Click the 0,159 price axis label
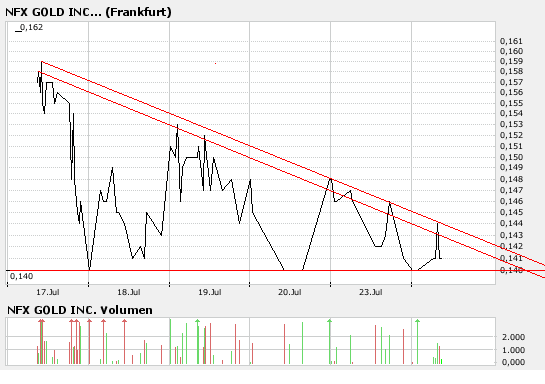 click(x=511, y=62)
